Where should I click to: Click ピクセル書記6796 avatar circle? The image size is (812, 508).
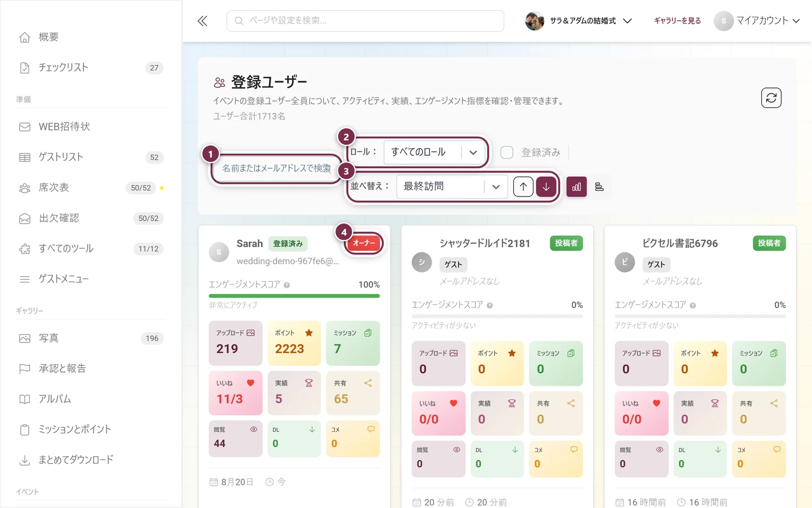tap(625, 262)
